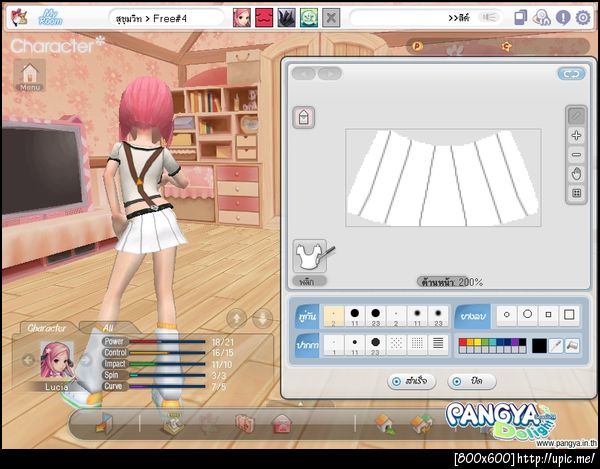
Task: Select the hand pan tool
Action: tap(576, 174)
